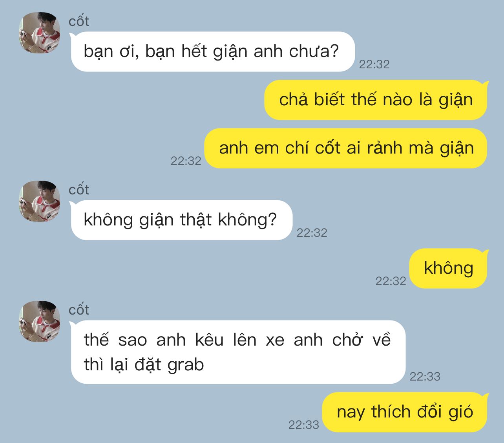Click the word 'grab' in cốt's last message
Screen dimensions: 504x443
(186, 365)
